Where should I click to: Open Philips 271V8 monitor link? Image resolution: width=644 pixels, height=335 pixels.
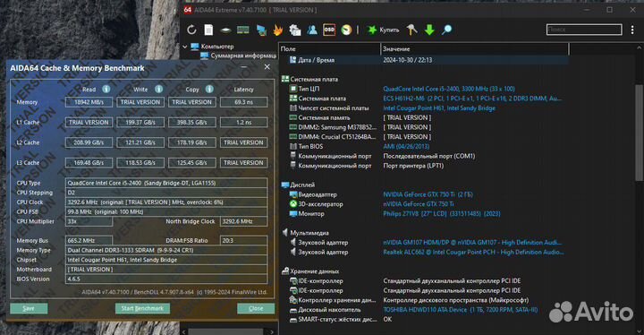pyautogui.click(x=442, y=213)
